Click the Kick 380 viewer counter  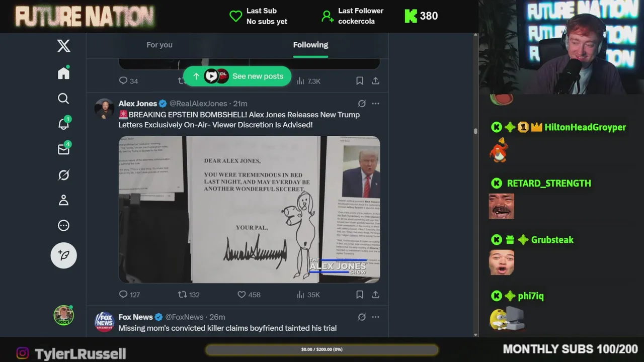(422, 16)
